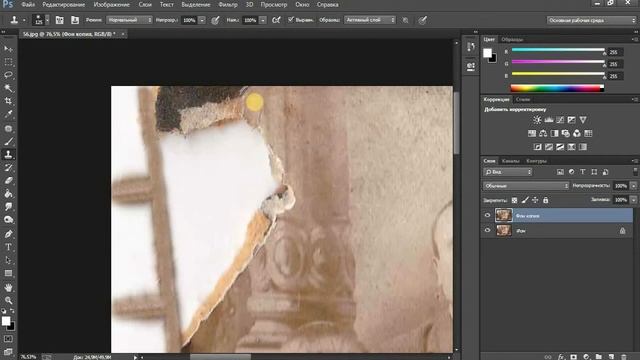
Task: Select the Zoom tool
Action: [x=8, y=301]
